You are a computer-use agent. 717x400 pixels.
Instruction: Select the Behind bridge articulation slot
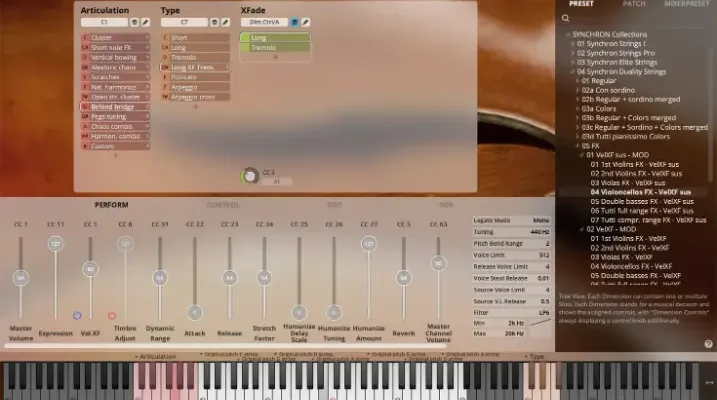click(x=115, y=106)
